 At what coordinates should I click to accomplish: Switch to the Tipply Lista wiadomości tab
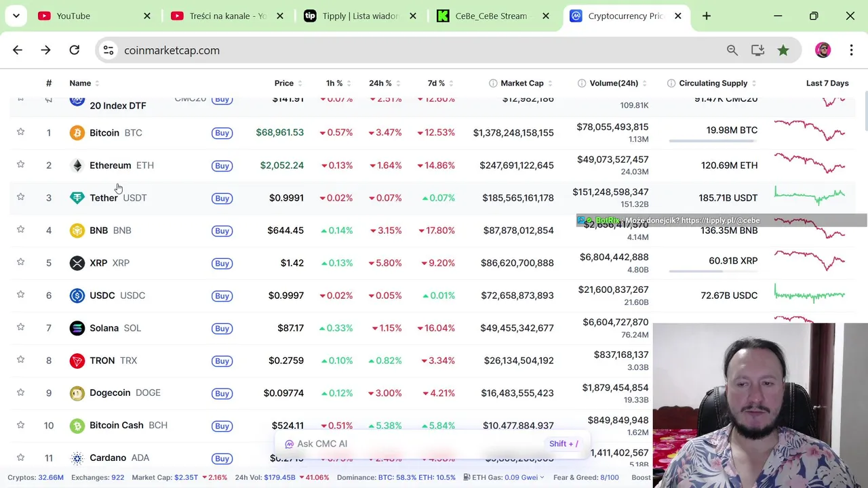(x=361, y=16)
